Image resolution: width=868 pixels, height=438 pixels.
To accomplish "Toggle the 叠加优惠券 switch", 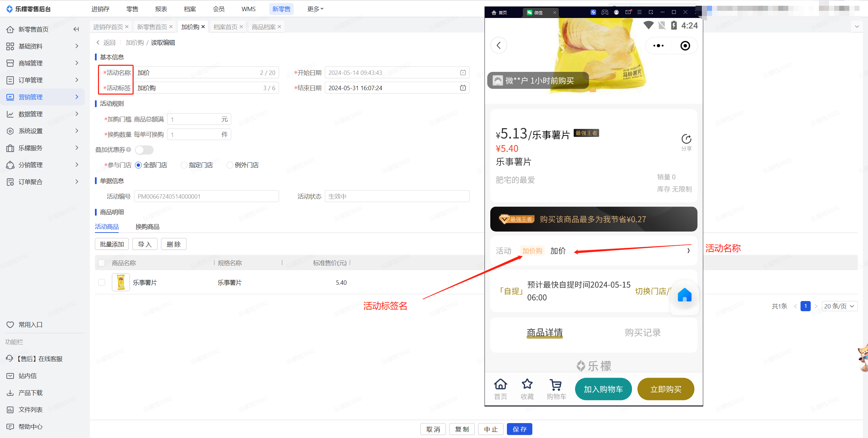I will (x=144, y=150).
